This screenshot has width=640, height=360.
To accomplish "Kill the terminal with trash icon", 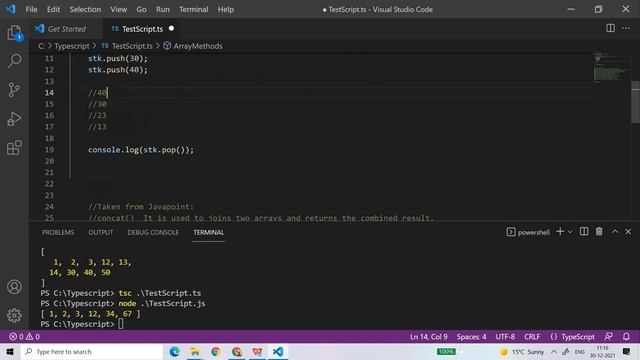I will (599, 231).
